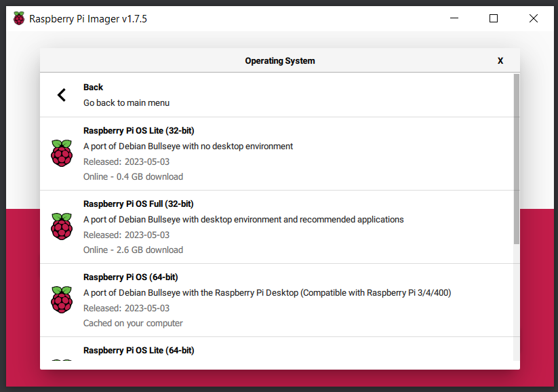
Task: Select Raspberry Pi OS Full (32-bit) title
Action: click(138, 204)
